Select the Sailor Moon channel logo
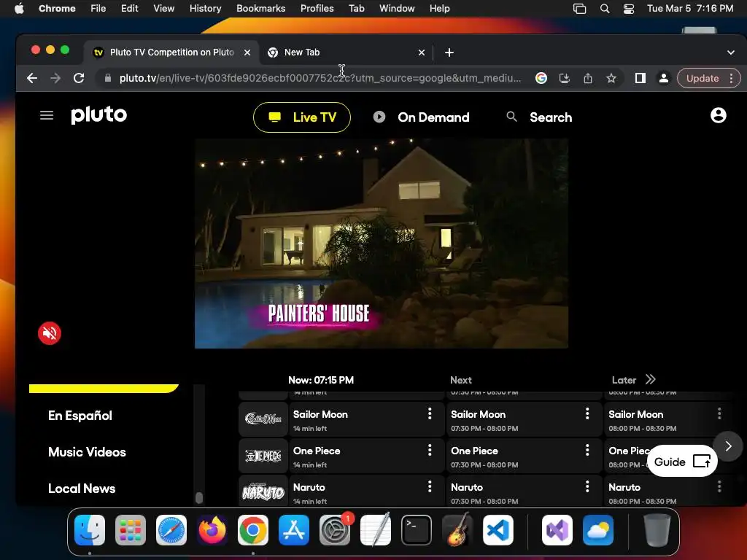The height and width of the screenshot is (560, 747). tap(263, 419)
